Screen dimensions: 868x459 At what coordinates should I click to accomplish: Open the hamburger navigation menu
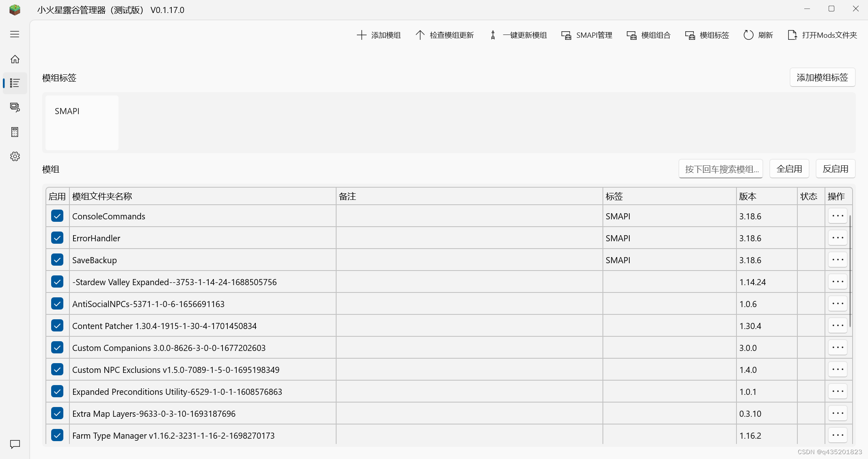15,34
